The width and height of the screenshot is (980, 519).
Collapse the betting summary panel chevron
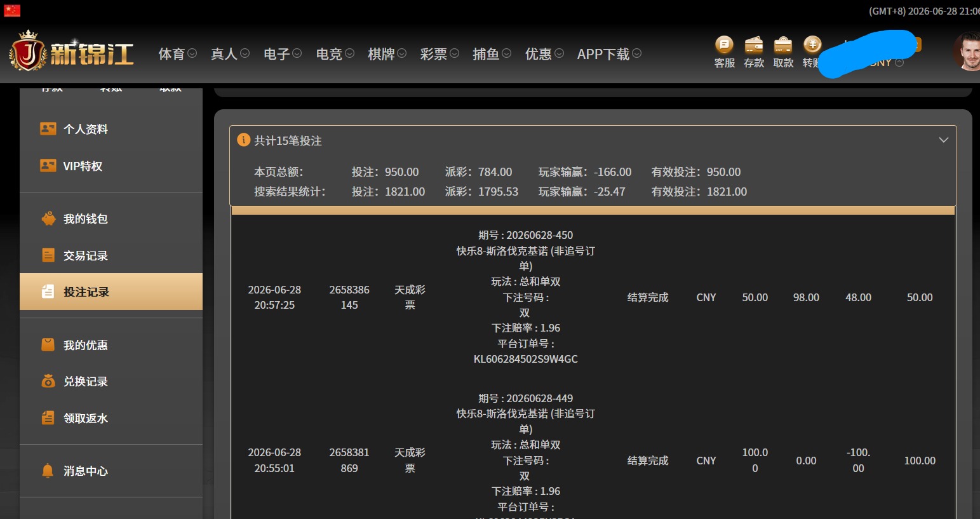(x=944, y=140)
